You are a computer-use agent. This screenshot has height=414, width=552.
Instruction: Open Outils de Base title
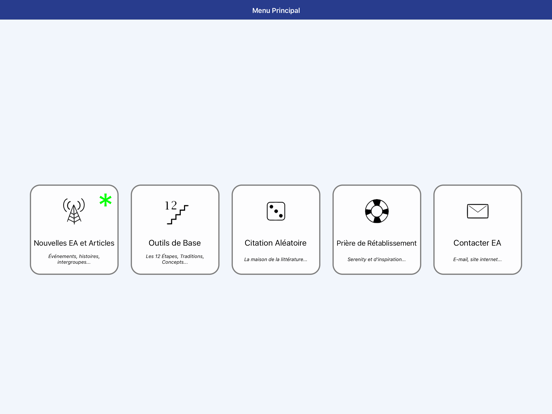click(x=175, y=243)
